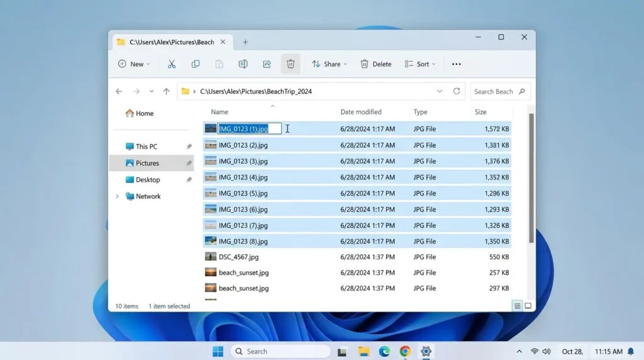Select file IMG_0123 (2).jpg
The image size is (644, 360).
(x=357, y=145)
